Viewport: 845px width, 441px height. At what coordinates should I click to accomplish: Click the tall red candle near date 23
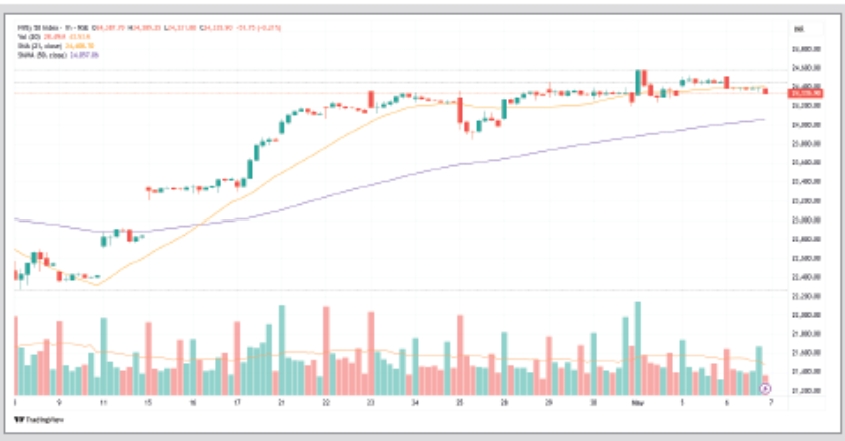click(372, 98)
